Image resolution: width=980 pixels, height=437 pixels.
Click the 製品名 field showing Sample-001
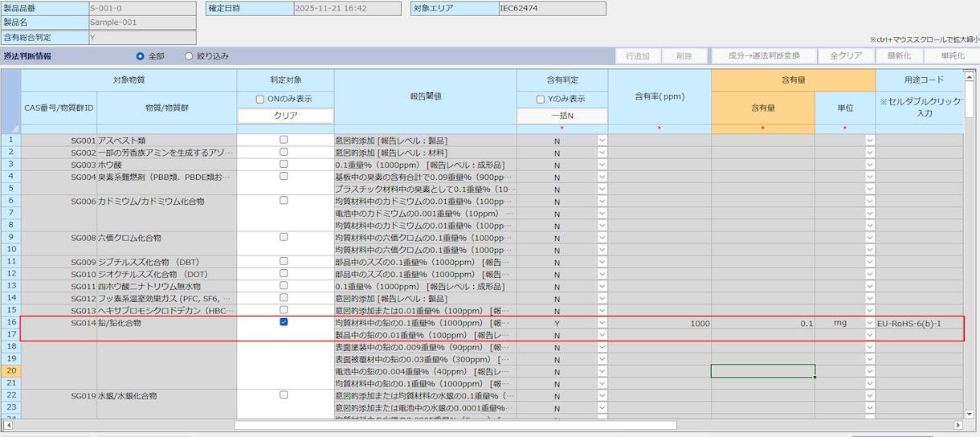click(141, 23)
